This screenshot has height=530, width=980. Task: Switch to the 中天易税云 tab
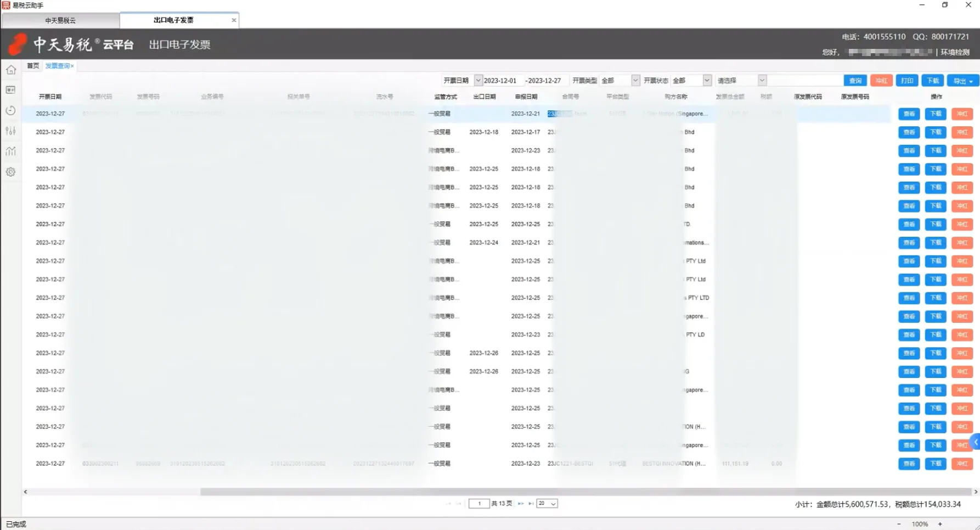[x=60, y=20]
